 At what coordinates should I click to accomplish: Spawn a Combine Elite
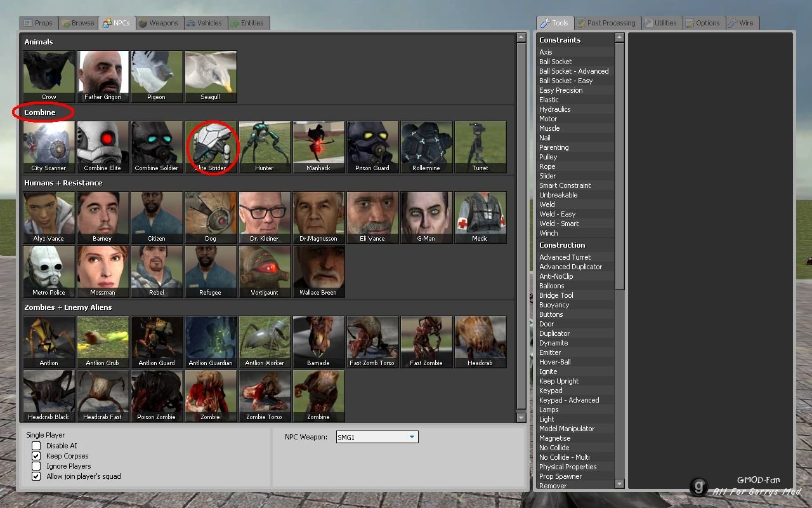[103, 147]
